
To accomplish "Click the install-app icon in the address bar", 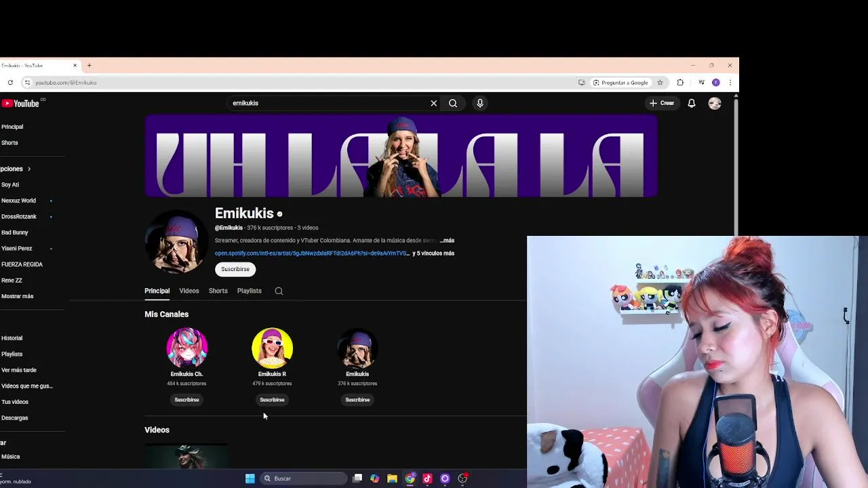I will 582,83.
